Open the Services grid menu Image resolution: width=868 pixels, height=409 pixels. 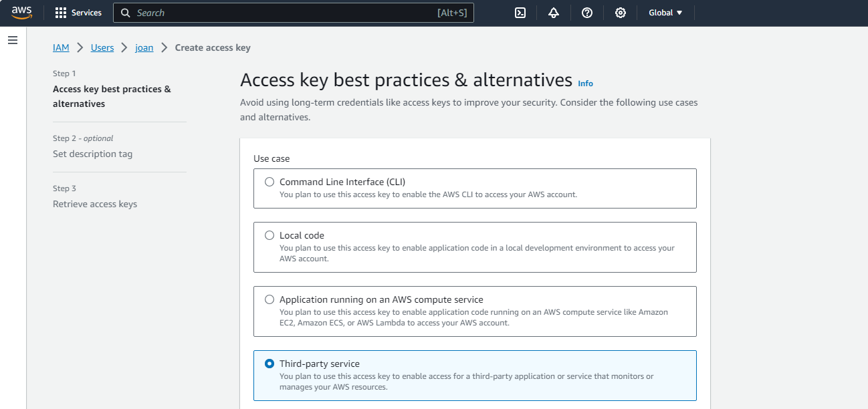pos(61,13)
